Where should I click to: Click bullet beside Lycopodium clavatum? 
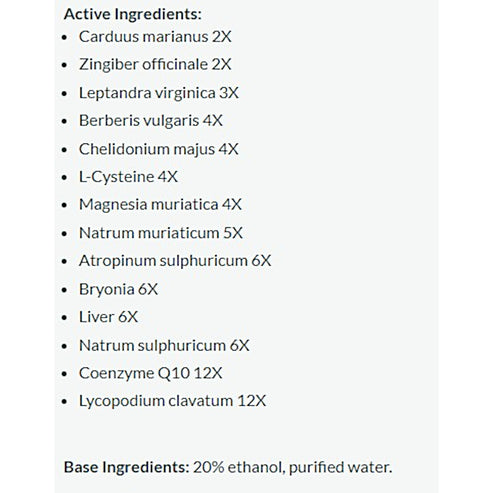[x=64, y=402]
